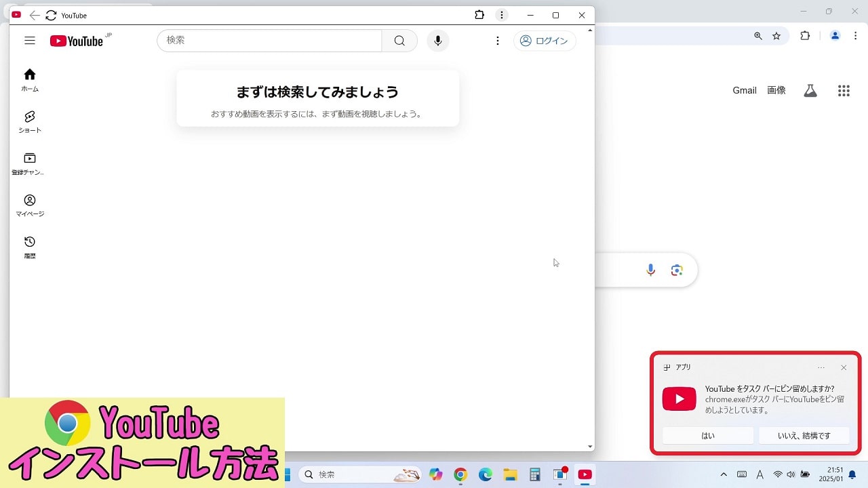Click Google voice search microphone in Chrome

(x=651, y=270)
